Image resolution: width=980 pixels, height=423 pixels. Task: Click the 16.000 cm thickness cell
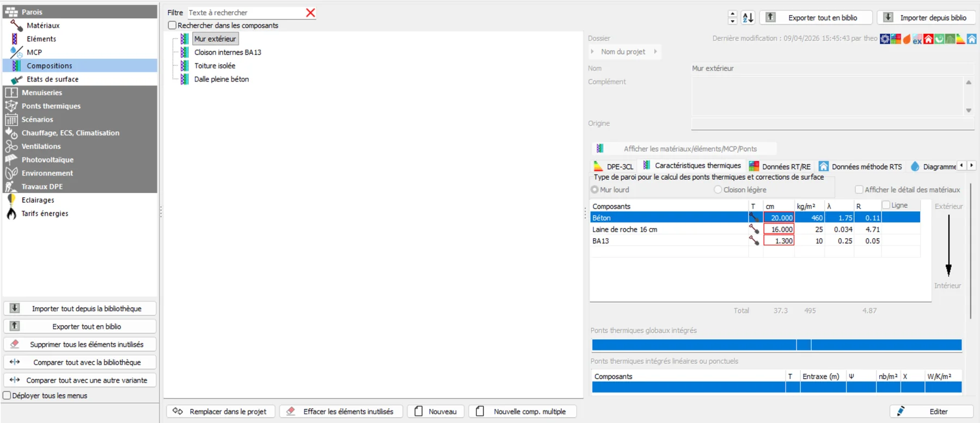coord(779,229)
